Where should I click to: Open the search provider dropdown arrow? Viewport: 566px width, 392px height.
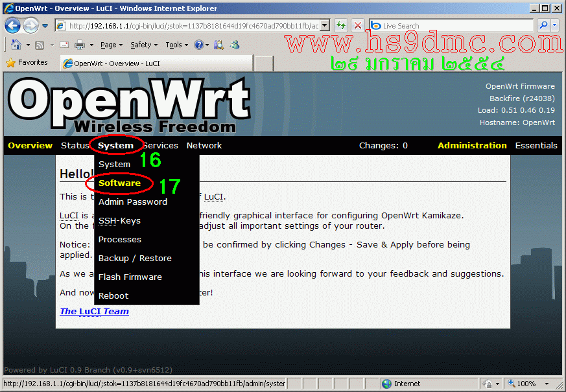(555, 25)
